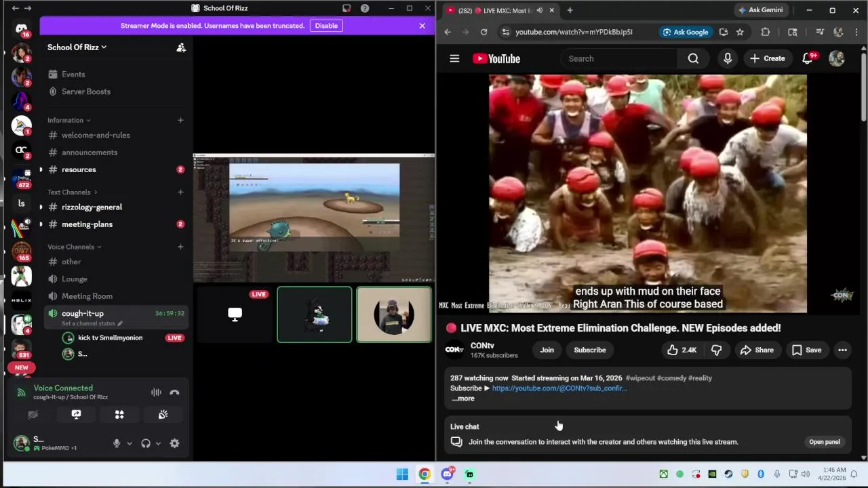Click the YouTube search input field

coord(620,58)
